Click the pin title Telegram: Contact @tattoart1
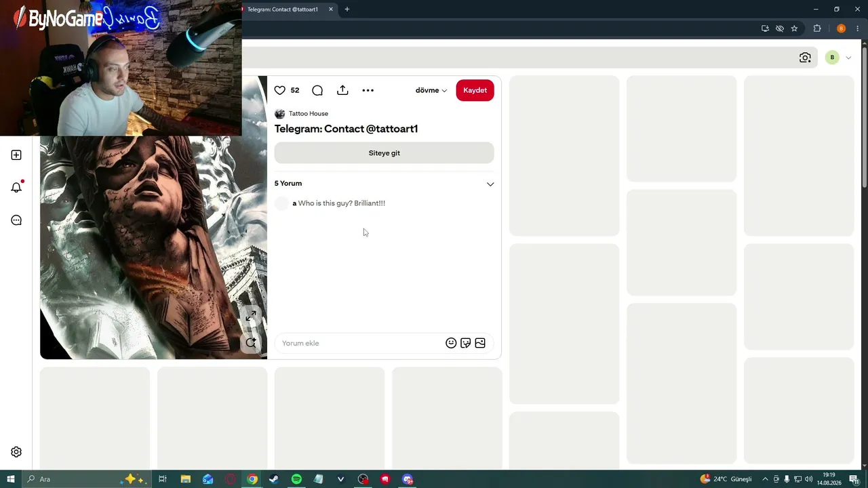The height and width of the screenshot is (488, 868). (x=346, y=129)
